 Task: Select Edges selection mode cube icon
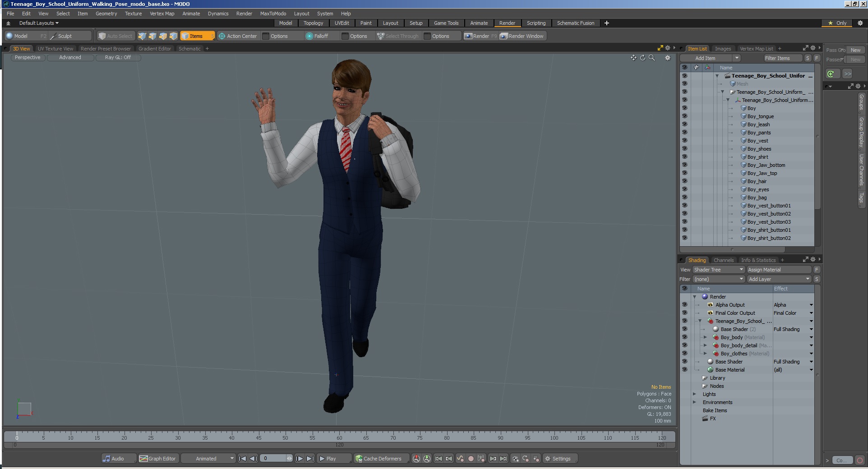152,36
